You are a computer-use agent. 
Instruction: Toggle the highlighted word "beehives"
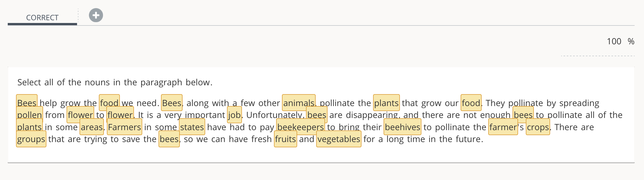point(402,127)
